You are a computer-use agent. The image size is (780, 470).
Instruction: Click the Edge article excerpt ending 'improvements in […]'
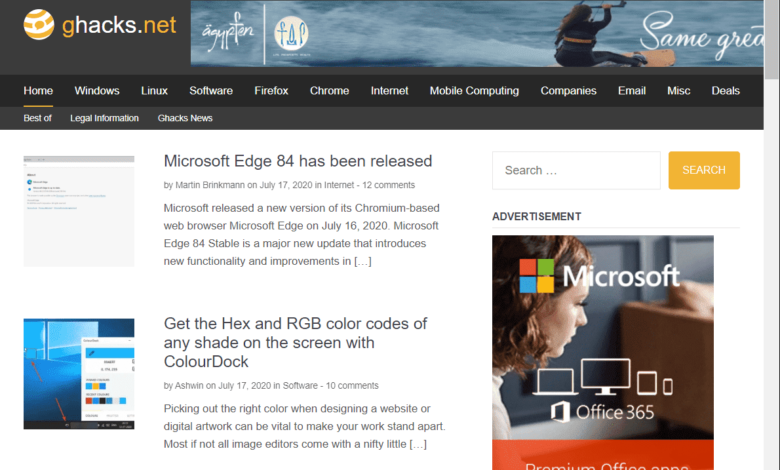pos(301,234)
